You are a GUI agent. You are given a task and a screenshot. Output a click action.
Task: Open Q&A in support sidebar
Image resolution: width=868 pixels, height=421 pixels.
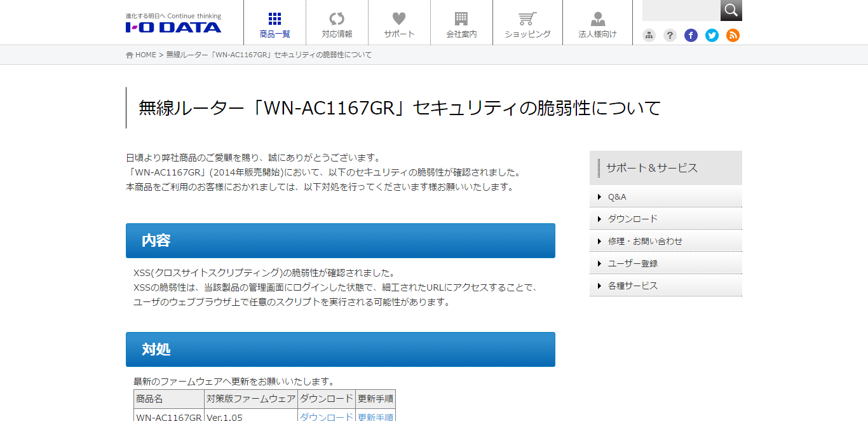click(x=666, y=197)
